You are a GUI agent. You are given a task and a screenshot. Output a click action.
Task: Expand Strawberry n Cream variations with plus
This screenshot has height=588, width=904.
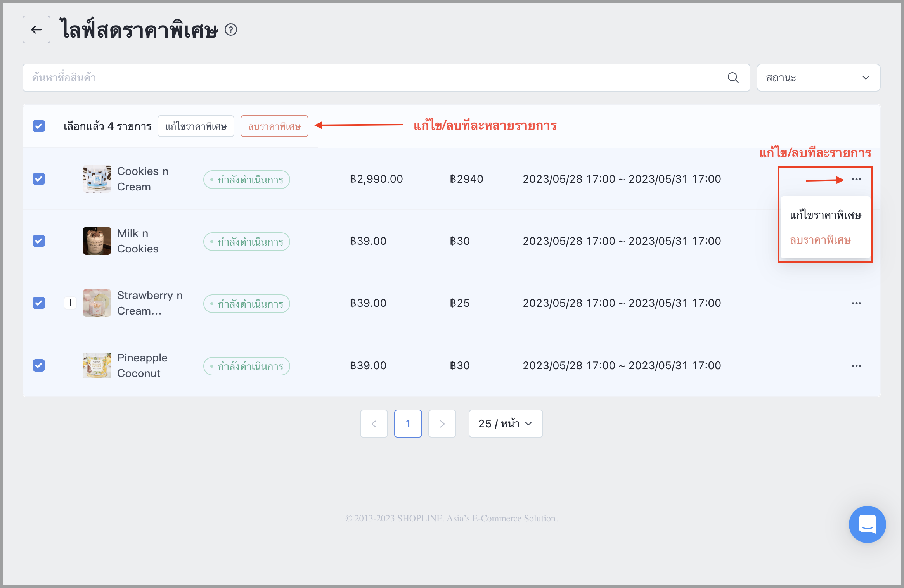click(x=70, y=303)
